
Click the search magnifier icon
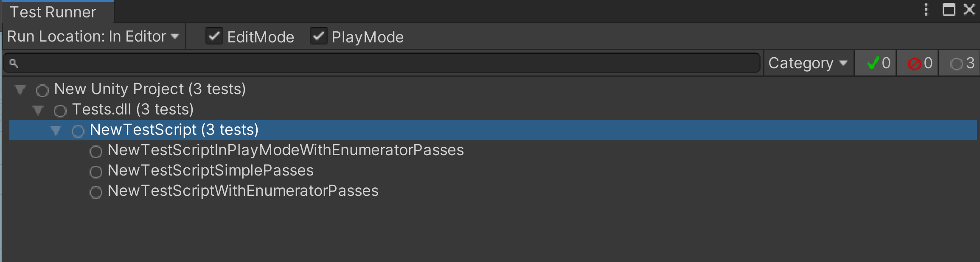[14, 63]
